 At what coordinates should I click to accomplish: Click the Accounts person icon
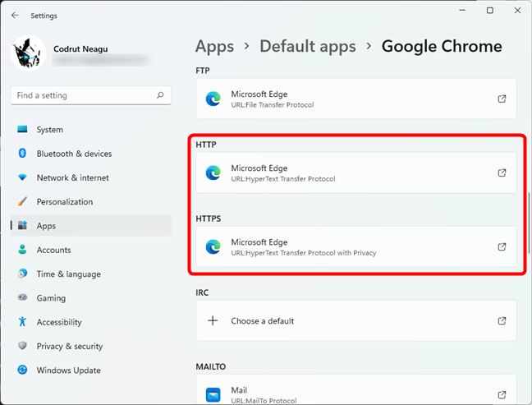pos(22,250)
